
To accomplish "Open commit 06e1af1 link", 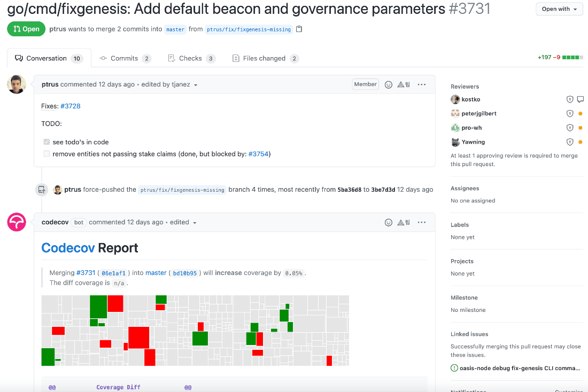I will point(114,273).
